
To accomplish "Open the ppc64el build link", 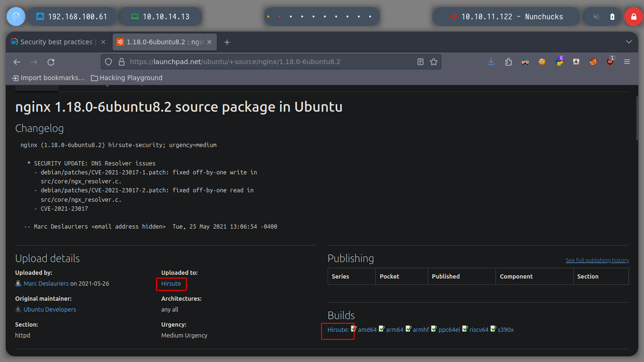I will [x=449, y=330].
